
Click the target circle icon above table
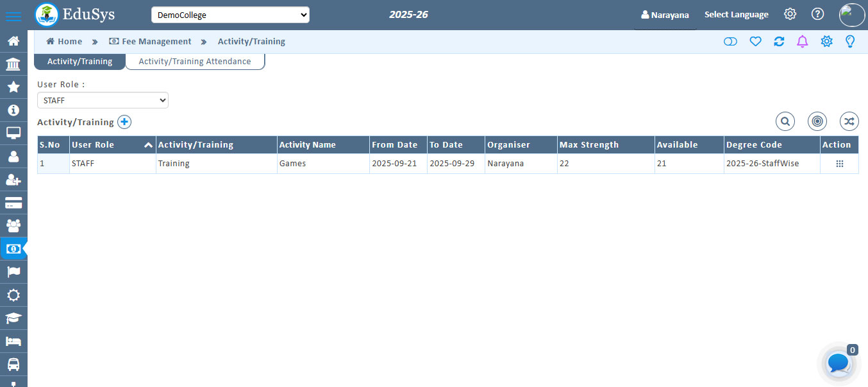pyautogui.click(x=817, y=121)
